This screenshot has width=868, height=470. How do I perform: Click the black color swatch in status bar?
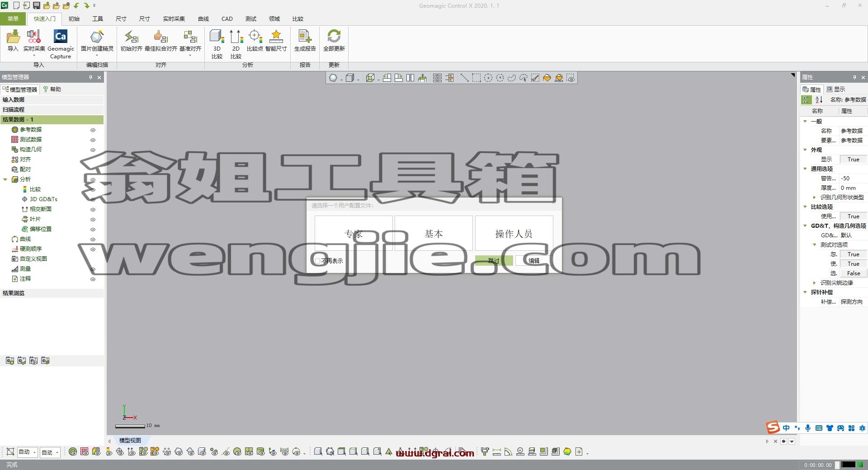point(848,465)
